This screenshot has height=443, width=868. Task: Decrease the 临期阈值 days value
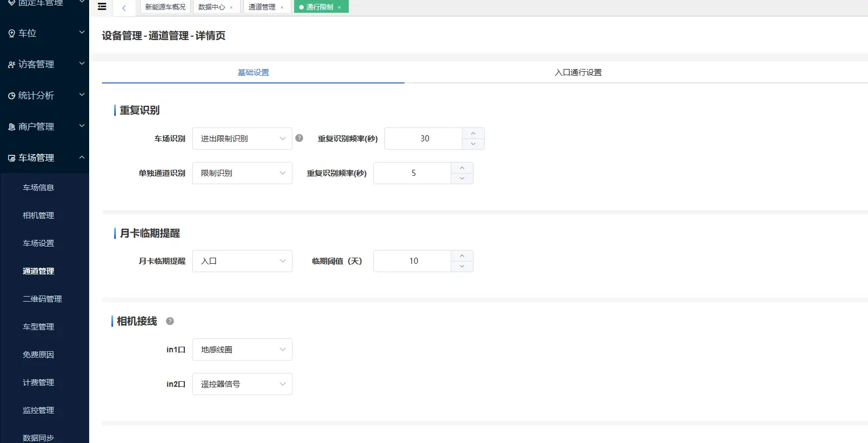point(462,267)
